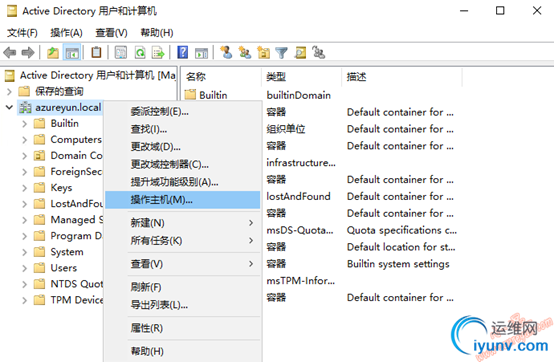554x362 pixels.
Task: Click the add to group toolbar icon
Action: (x=319, y=53)
